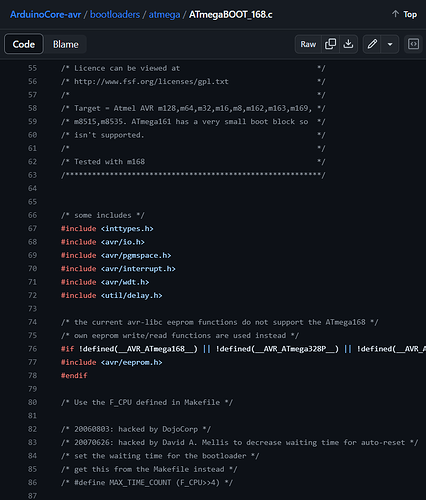Click the '#endif' directive

[x=74, y=376]
